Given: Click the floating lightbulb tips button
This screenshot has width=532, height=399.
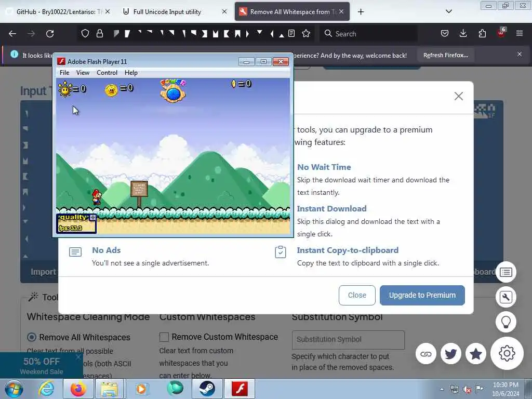Looking at the screenshot, I should pos(506,322).
